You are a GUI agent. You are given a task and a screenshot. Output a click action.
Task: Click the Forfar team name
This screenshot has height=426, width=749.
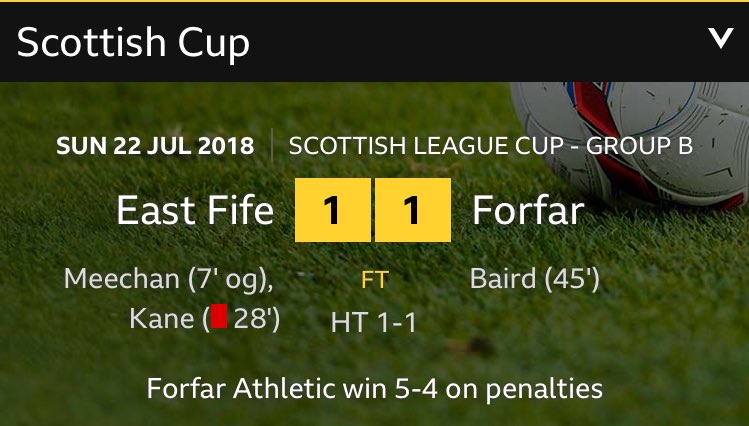528,210
